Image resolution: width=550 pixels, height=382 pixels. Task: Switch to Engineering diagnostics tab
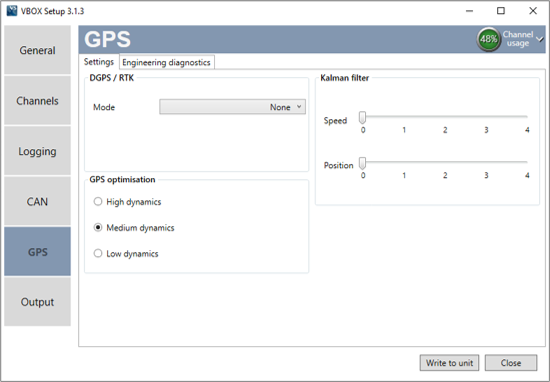click(166, 62)
